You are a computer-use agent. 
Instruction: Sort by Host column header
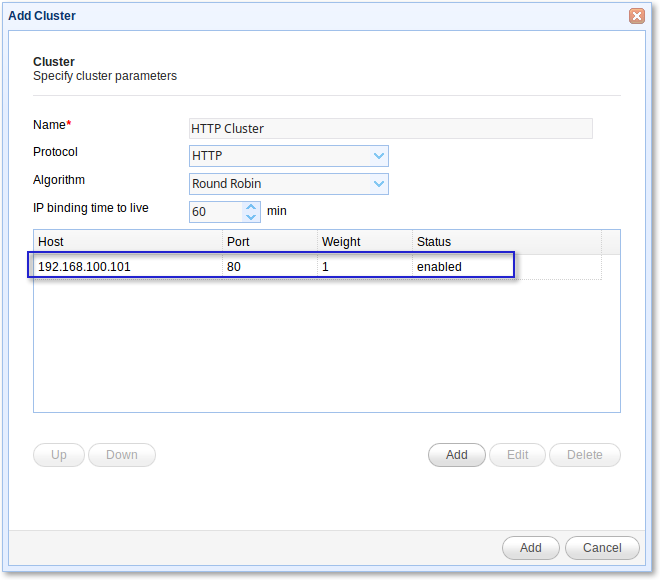(128, 242)
